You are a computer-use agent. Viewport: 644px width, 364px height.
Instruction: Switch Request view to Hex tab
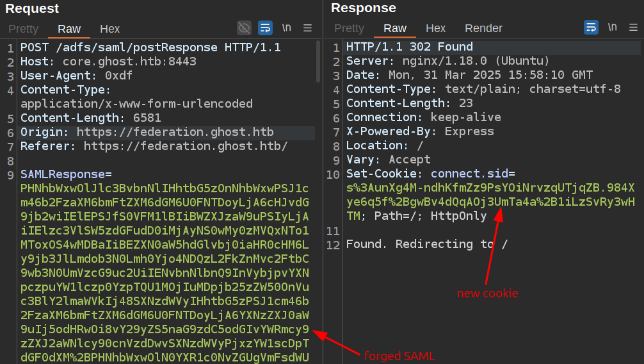point(109,29)
